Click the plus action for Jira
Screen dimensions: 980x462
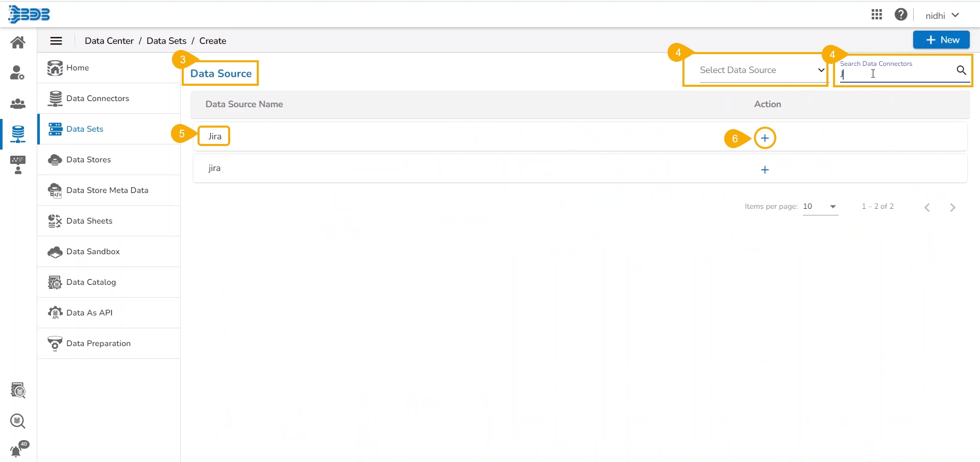tap(765, 138)
